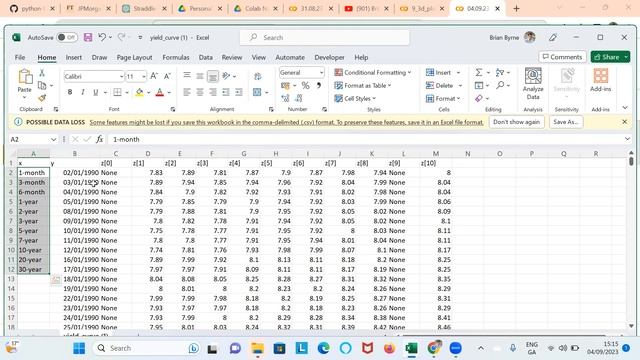The height and width of the screenshot is (360, 640).
Task: Dismiss the data loss warning bar
Action: pos(624,122)
